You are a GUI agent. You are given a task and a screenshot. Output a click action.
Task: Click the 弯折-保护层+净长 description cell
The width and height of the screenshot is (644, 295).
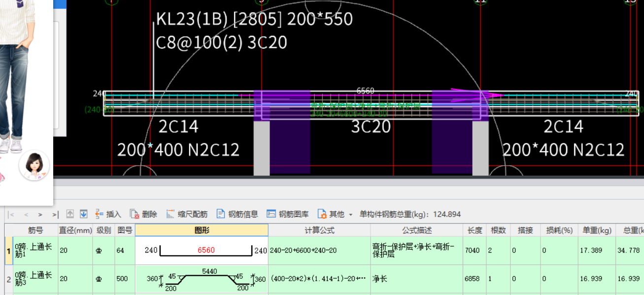(x=416, y=251)
